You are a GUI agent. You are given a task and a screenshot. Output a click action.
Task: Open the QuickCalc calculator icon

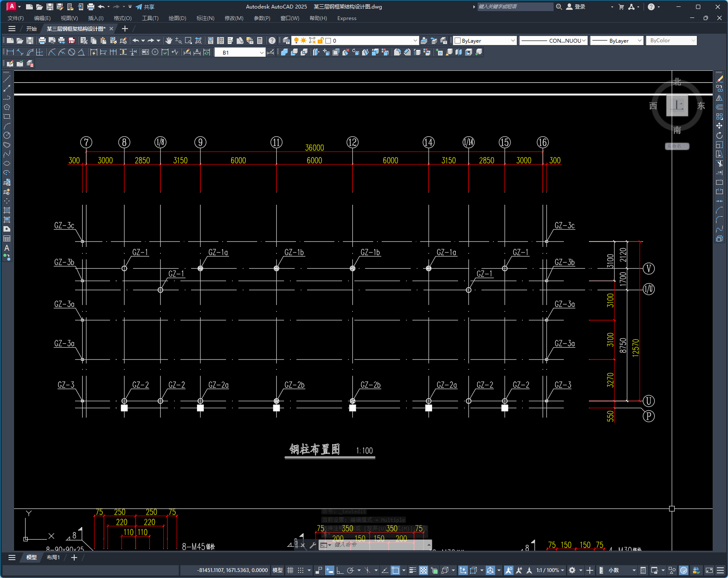point(260,41)
